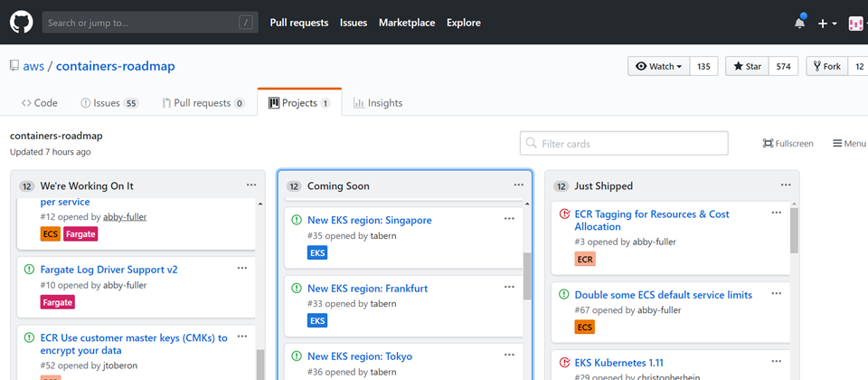Image resolution: width=868 pixels, height=380 pixels.
Task: Go to Pull requests in top navigation
Action: pyautogui.click(x=299, y=23)
